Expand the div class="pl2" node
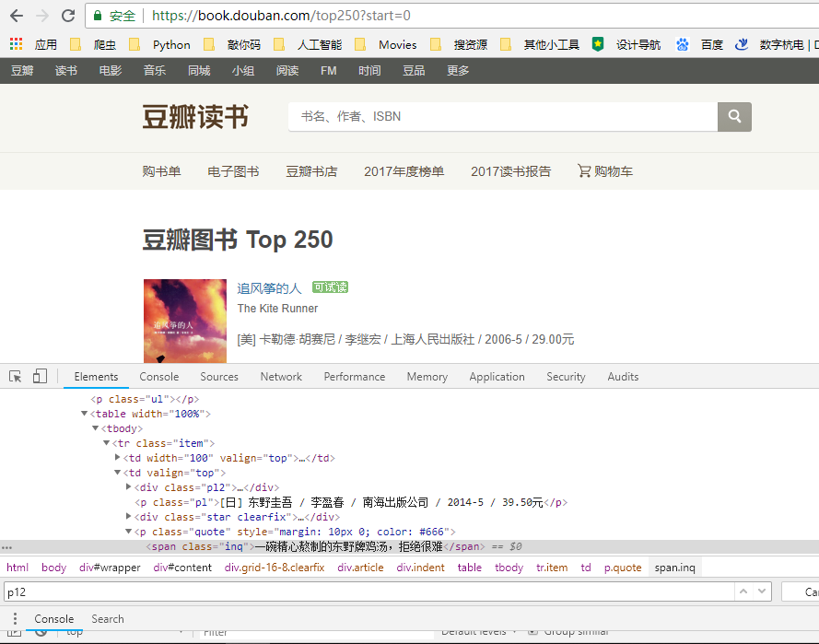Viewport: 819px width, 644px height. (128, 486)
